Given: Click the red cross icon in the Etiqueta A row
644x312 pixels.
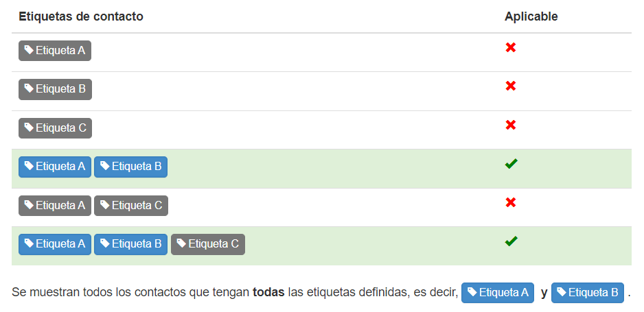Looking at the screenshot, I should (x=511, y=47).
